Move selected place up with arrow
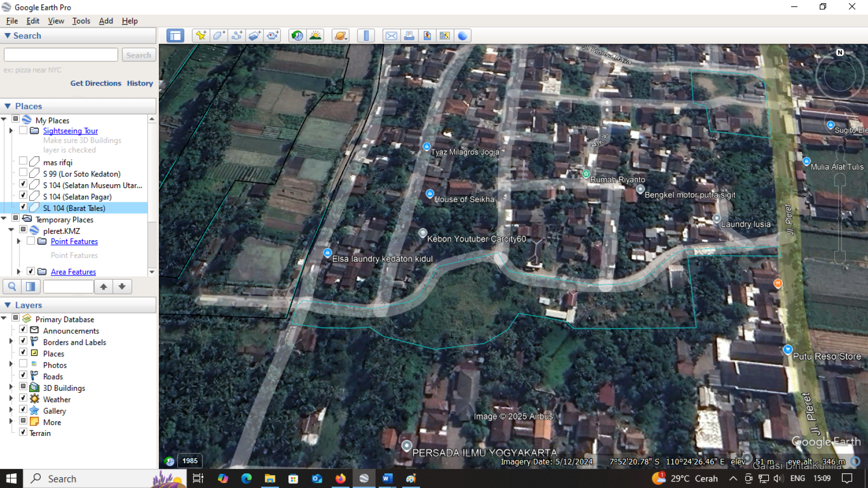 [103, 286]
